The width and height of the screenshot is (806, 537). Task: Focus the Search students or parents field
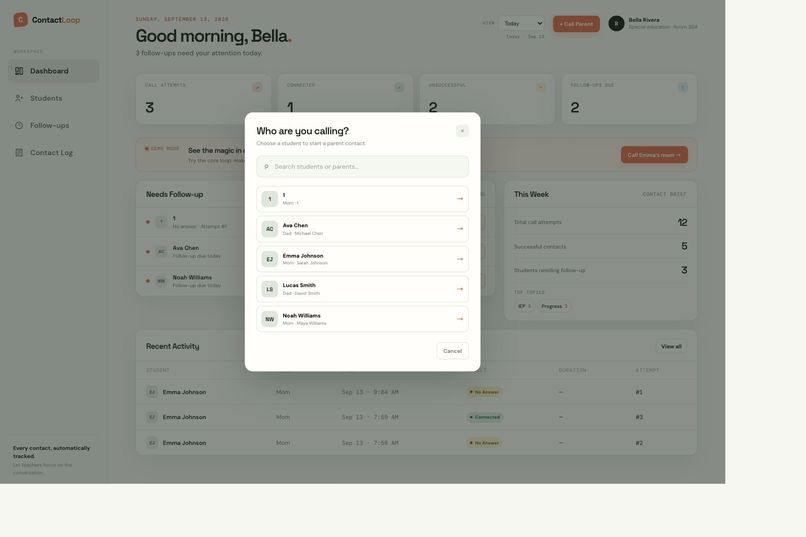[x=362, y=166]
